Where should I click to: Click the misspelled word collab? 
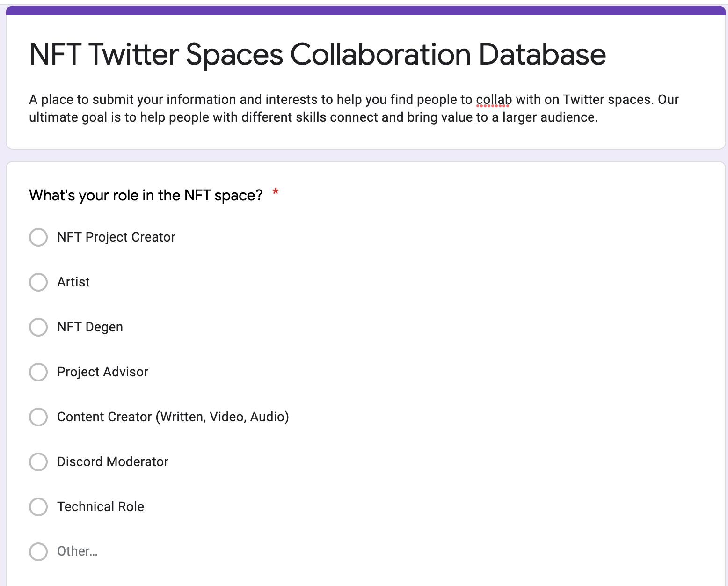[492, 99]
